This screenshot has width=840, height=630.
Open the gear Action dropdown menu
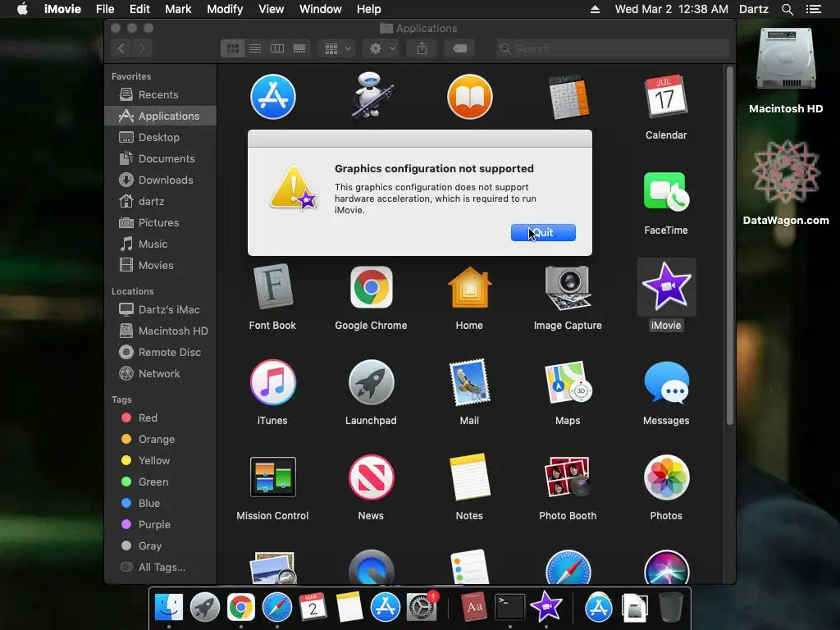[381, 48]
